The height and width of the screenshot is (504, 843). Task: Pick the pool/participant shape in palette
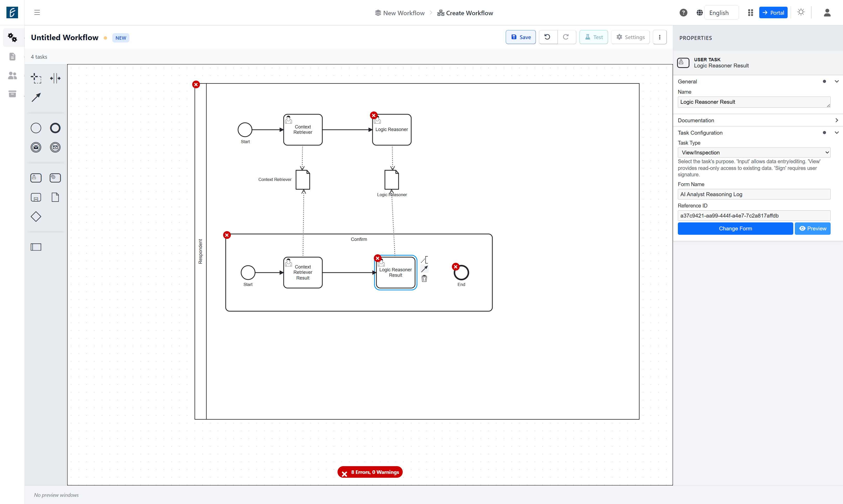(x=36, y=247)
